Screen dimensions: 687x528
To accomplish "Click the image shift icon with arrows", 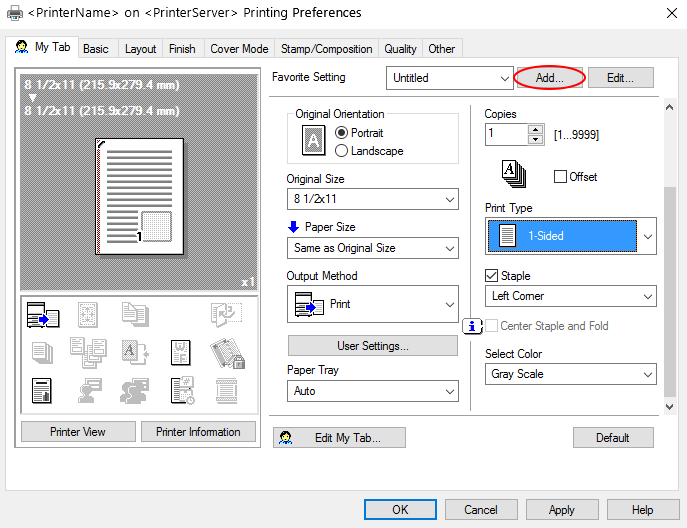I will 88,315.
